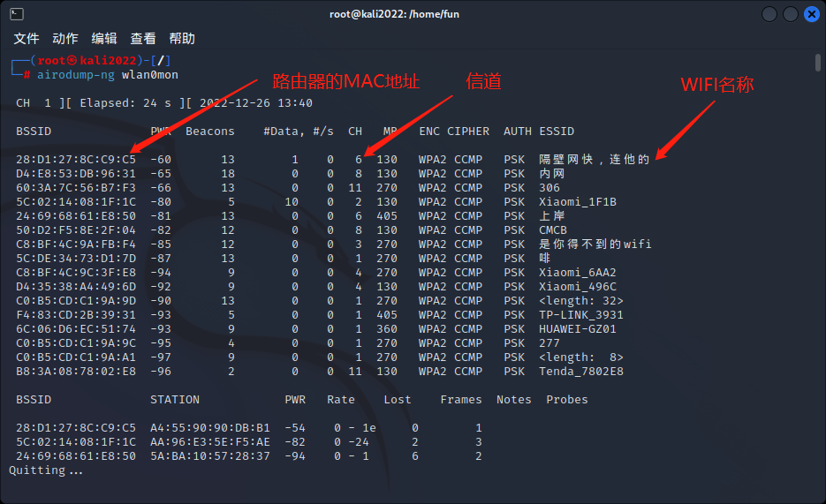The image size is (826, 504).
Task: Click station MAC 5A:BA:10:57:28:37
Action: [210, 456]
